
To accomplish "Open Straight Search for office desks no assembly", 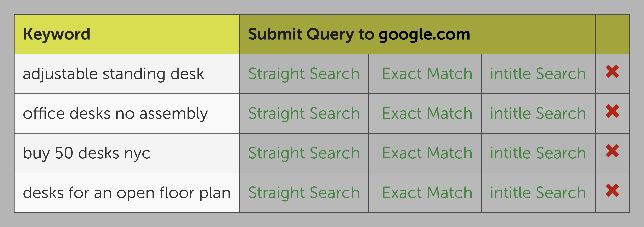I will (304, 114).
